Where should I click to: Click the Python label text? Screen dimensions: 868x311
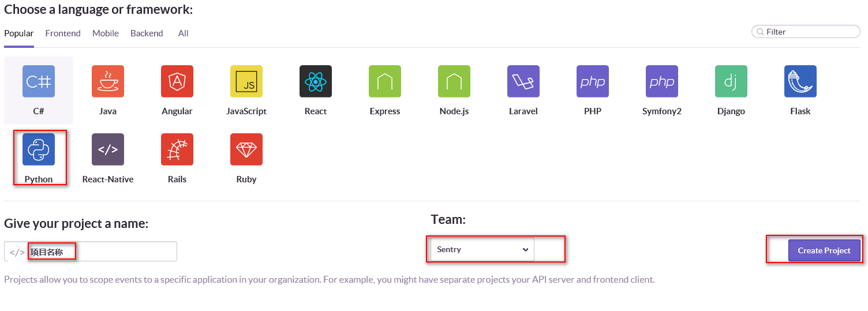(39, 179)
